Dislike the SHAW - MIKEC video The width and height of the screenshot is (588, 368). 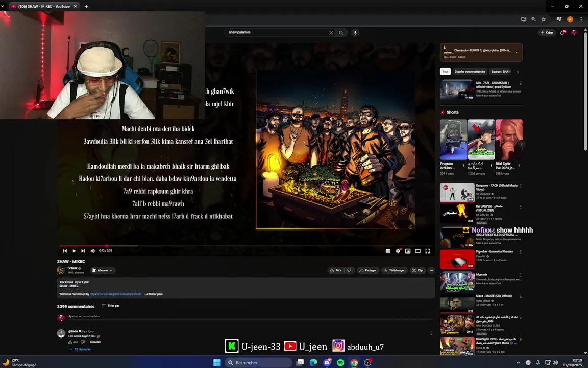(349, 270)
